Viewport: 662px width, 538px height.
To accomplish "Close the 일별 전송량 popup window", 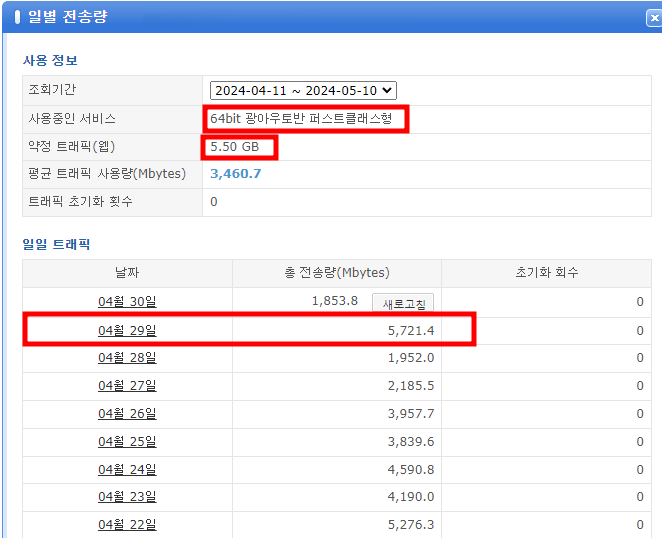I will [x=654, y=17].
